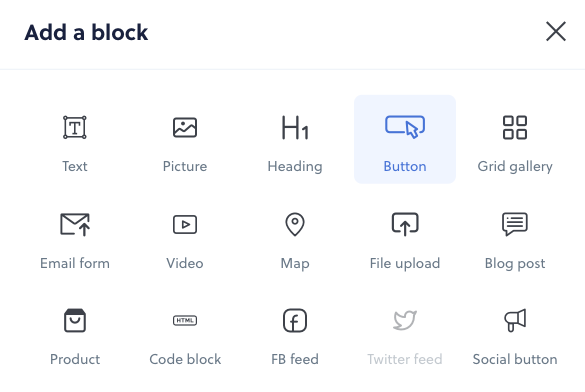Click the "Code block" label text
The width and height of the screenshot is (585, 392).
click(x=185, y=359)
